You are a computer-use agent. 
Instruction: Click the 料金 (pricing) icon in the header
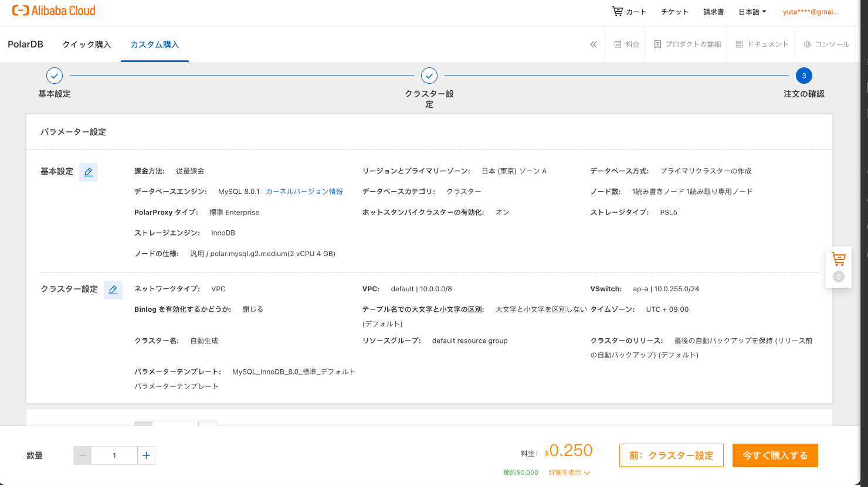(x=625, y=44)
